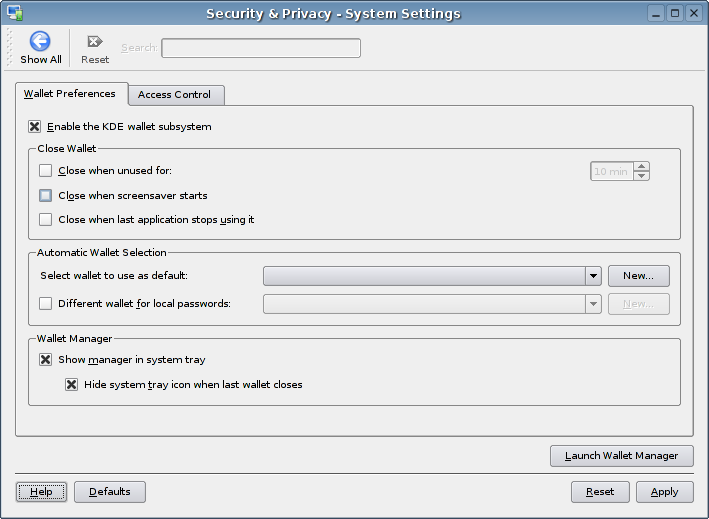This screenshot has height=519, width=709.
Task: Check Close when last application stops using it
Action: coord(46,219)
